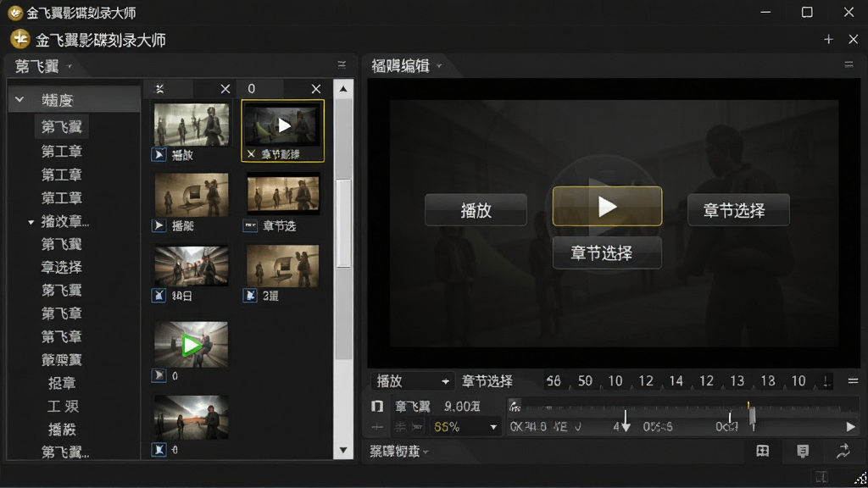Image resolution: width=868 pixels, height=488 pixels.
Task: Collapse the top-level tree node chevron
Action: tap(19, 100)
